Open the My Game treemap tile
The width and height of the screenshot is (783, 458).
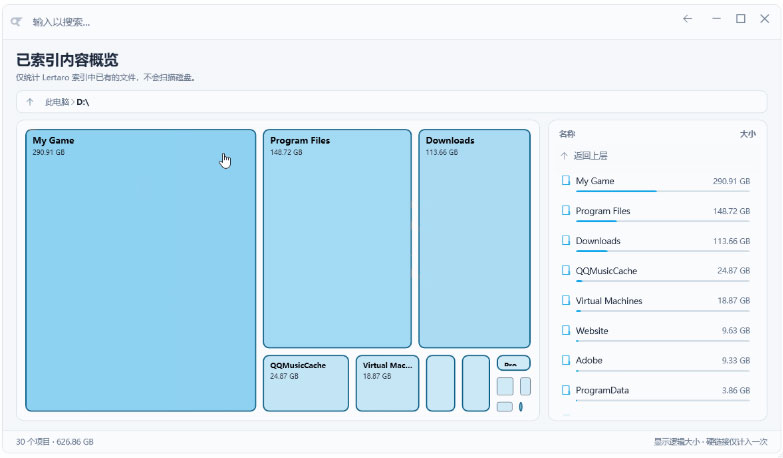point(141,270)
